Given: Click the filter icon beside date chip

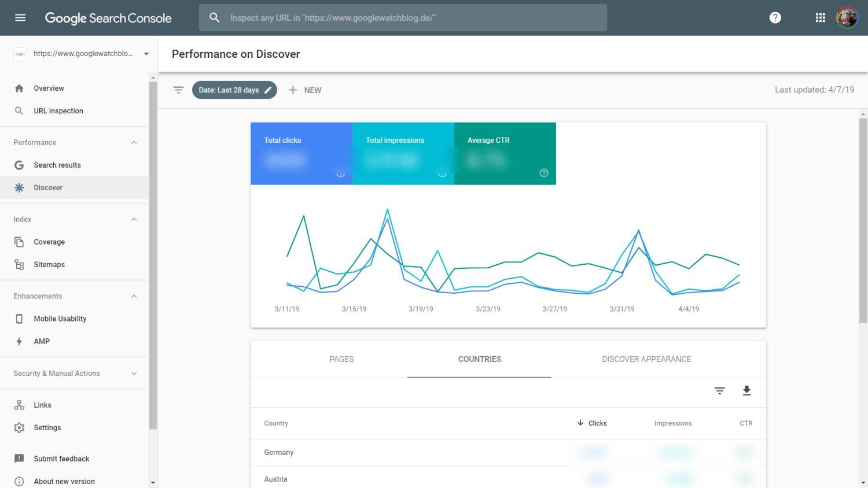Looking at the screenshot, I should 179,90.
